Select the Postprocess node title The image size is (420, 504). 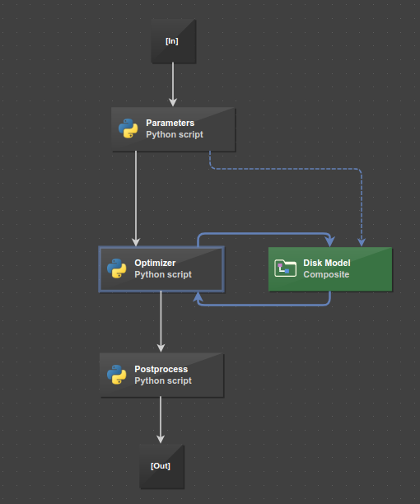pos(161,369)
